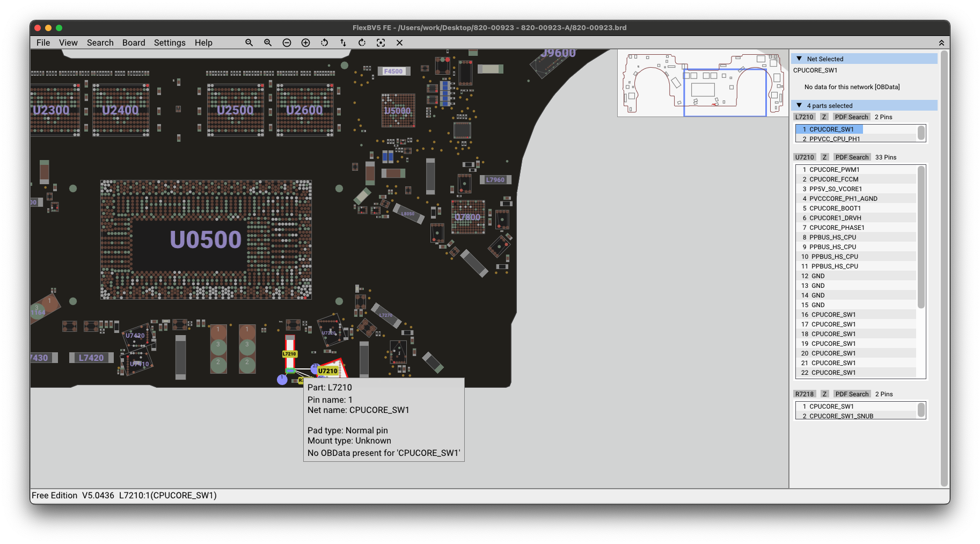Click the magnifier zoom-out icon
This screenshot has height=544, width=980.
point(249,42)
